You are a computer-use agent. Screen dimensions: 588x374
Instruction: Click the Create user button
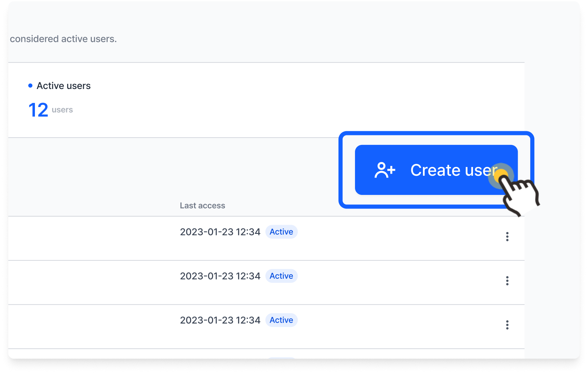[x=436, y=170]
